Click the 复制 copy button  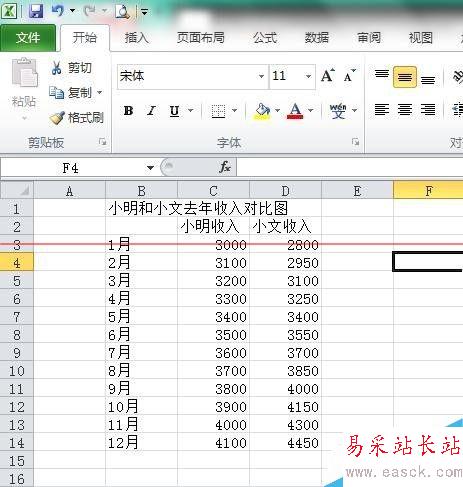[x=70, y=93]
